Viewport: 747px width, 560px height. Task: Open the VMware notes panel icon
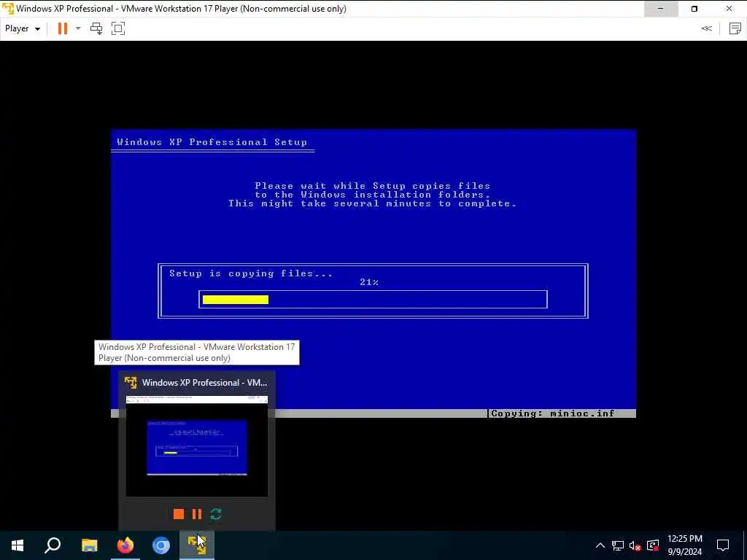tap(735, 28)
